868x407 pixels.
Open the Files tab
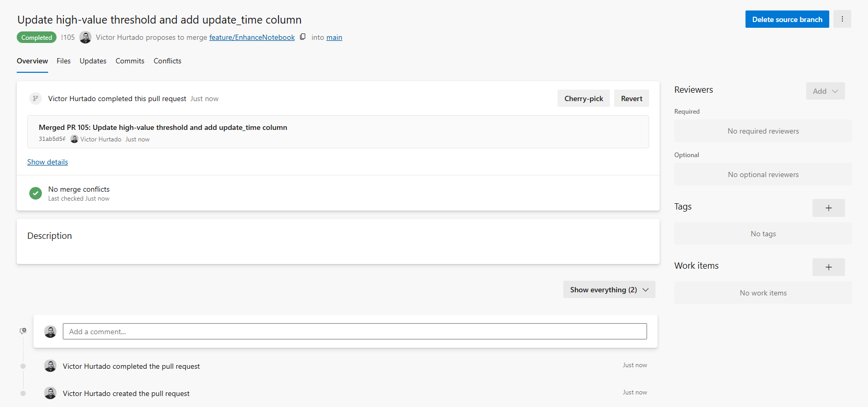pyautogui.click(x=63, y=61)
